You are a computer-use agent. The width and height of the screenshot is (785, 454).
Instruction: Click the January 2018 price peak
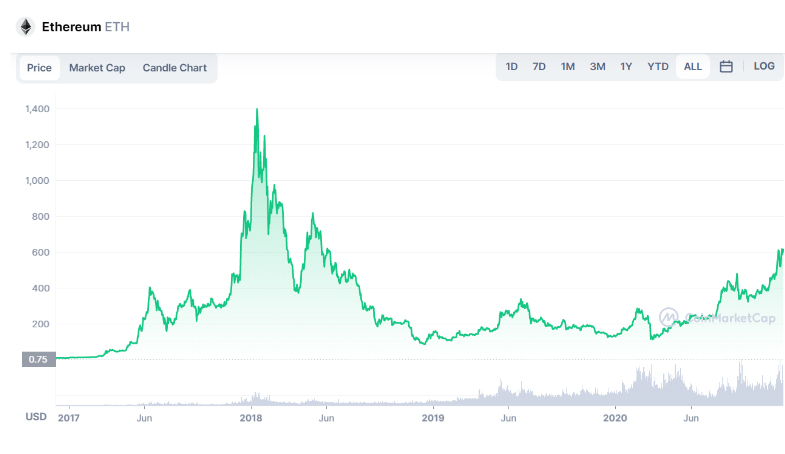tap(258, 110)
